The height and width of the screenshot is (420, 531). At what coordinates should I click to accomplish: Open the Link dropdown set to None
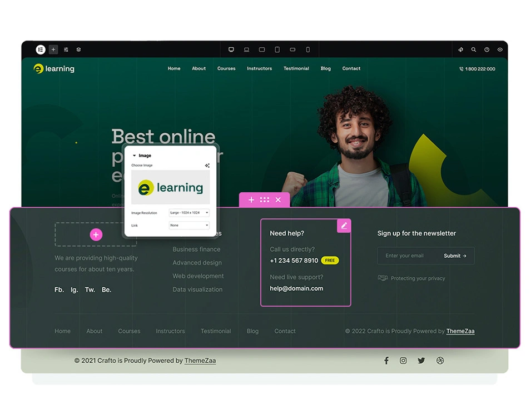click(189, 226)
